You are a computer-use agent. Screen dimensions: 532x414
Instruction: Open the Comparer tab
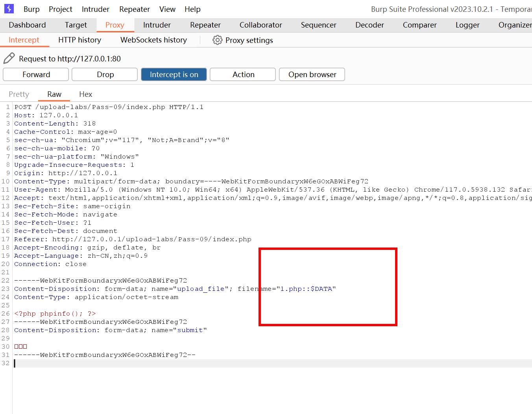click(420, 25)
